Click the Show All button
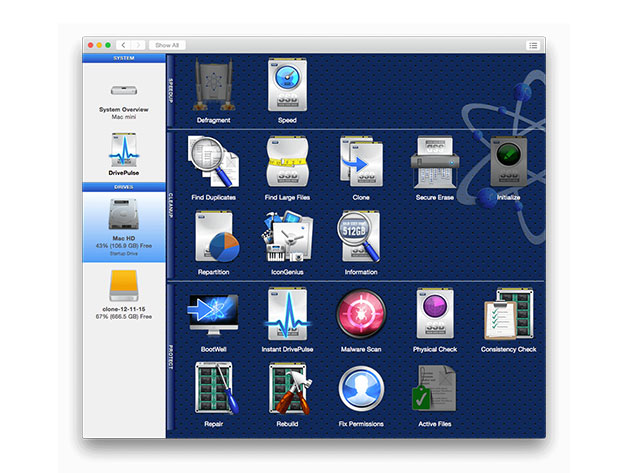This screenshot has width=630, height=473. (167, 45)
